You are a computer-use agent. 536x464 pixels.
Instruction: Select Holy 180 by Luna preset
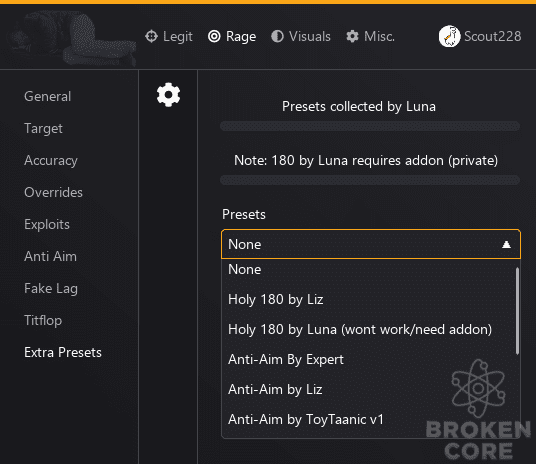point(368,330)
